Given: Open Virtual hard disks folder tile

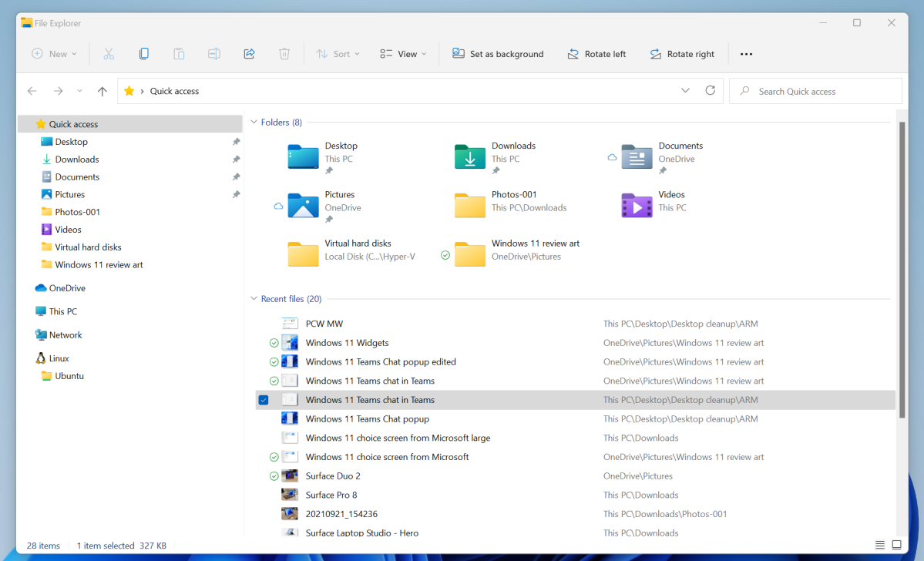Looking at the screenshot, I should 352,254.
